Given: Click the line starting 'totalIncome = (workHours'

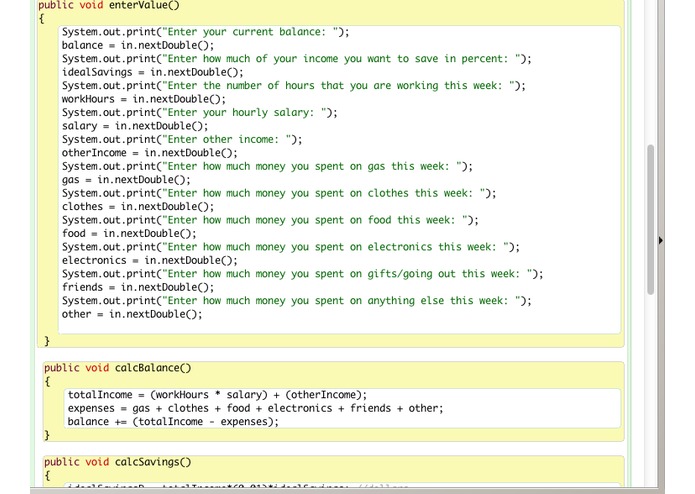Looking at the screenshot, I should point(217,395).
